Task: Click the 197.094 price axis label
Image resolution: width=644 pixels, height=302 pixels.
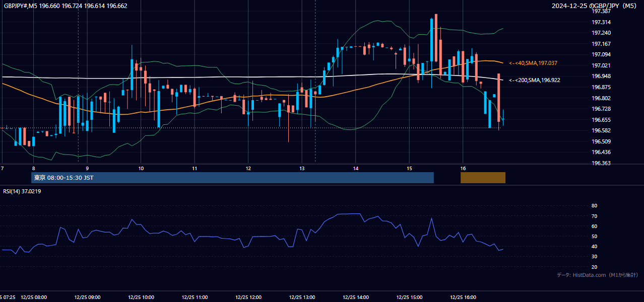Action: tap(601, 54)
